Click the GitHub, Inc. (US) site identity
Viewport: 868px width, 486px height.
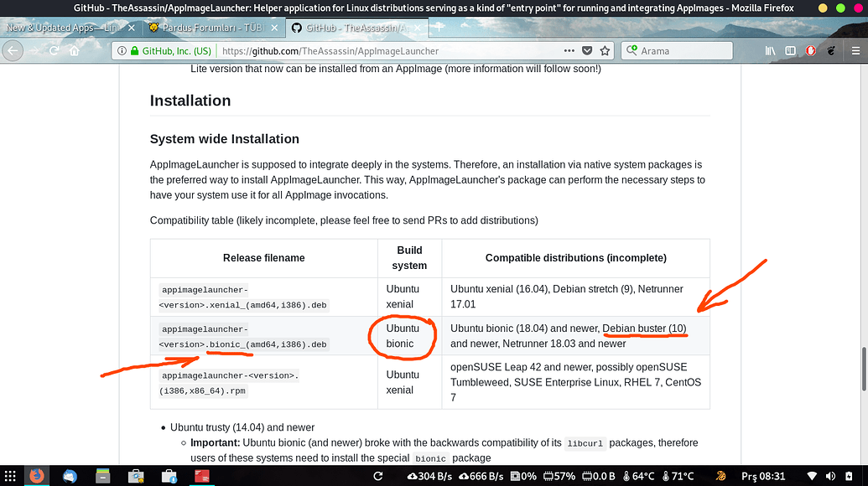point(170,50)
